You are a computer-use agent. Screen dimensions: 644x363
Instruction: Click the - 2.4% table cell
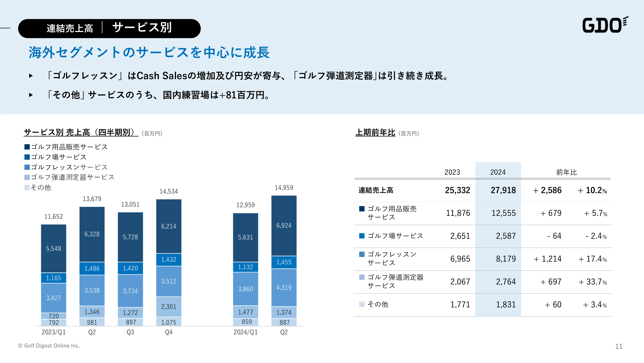596,236
